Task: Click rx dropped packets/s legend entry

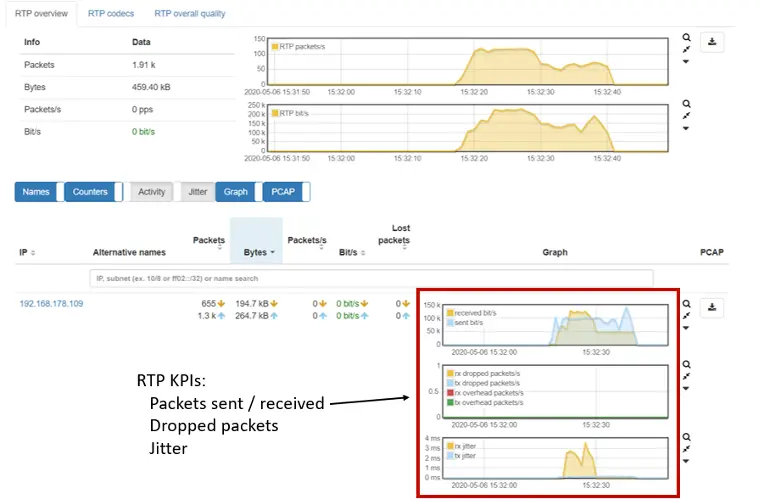Action: 484,374
